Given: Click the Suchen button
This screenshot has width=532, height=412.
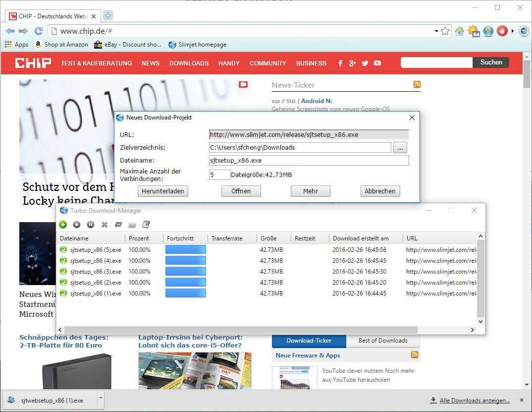Looking at the screenshot, I should (491, 62).
